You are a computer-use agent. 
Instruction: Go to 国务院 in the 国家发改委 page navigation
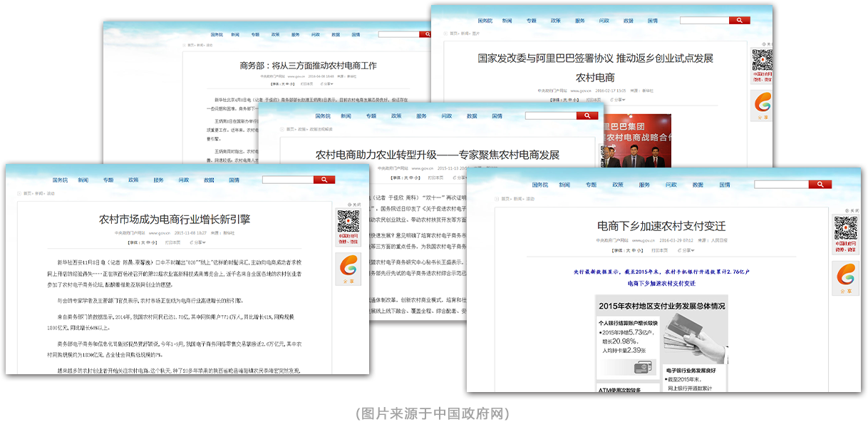[485, 21]
